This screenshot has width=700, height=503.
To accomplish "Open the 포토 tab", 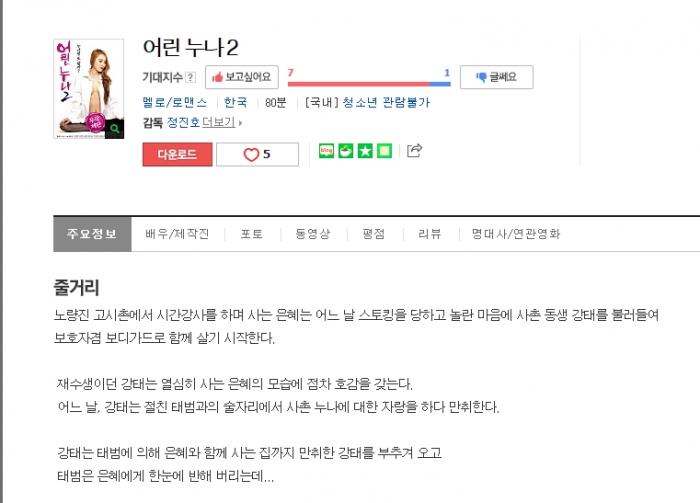I will pyautogui.click(x=252, y=234).
